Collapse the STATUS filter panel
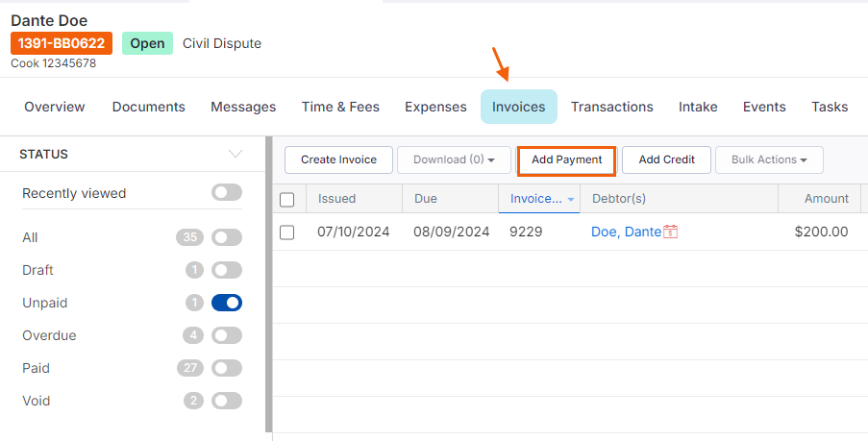The image size is (868, 441). coord(236,154)
